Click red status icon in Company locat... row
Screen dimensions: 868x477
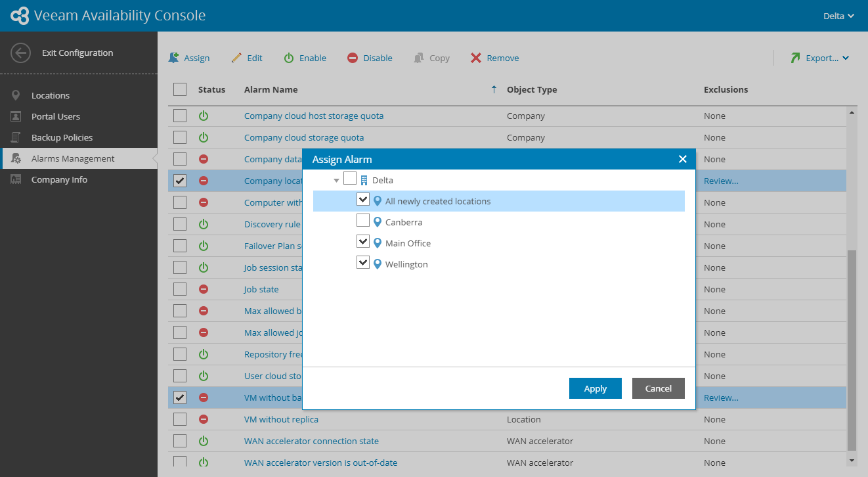(x=204, y=181)
